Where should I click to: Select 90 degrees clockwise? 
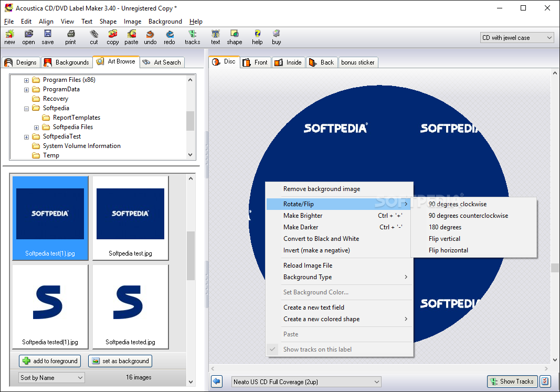(x=474, y=204)
